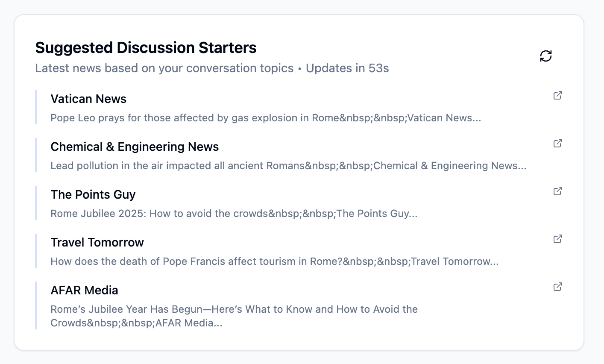
Task: Click the left accent bar of AFAR Media item
Action: [x=36, y=305]
